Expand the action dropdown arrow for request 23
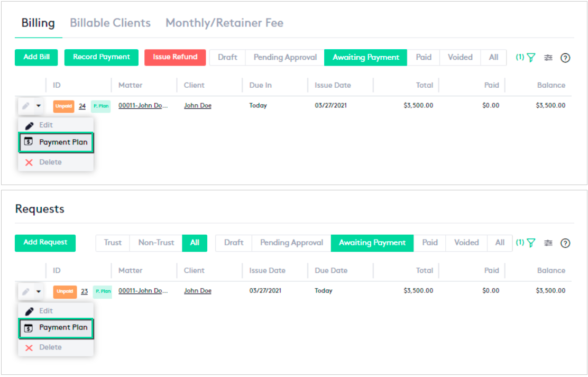588x377 pixels. [x=39, y=291]
